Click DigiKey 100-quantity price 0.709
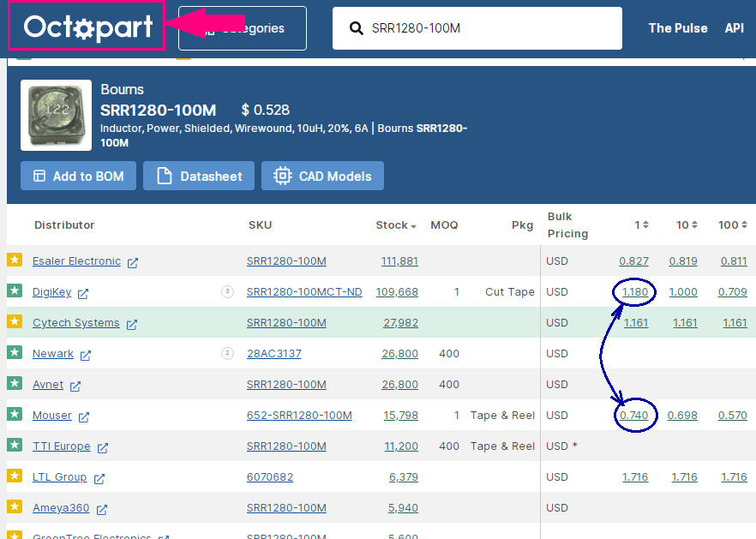 tap(732, 291)
